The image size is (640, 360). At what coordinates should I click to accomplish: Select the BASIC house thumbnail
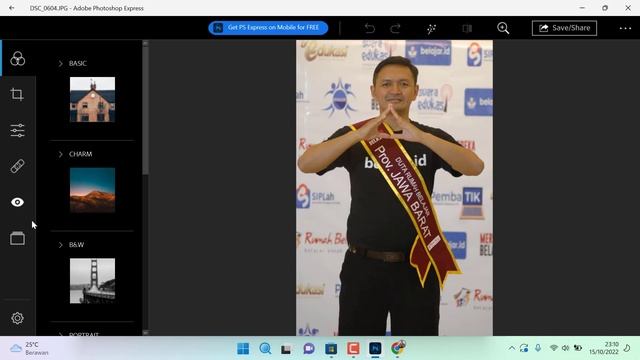(x=92, y=99)
